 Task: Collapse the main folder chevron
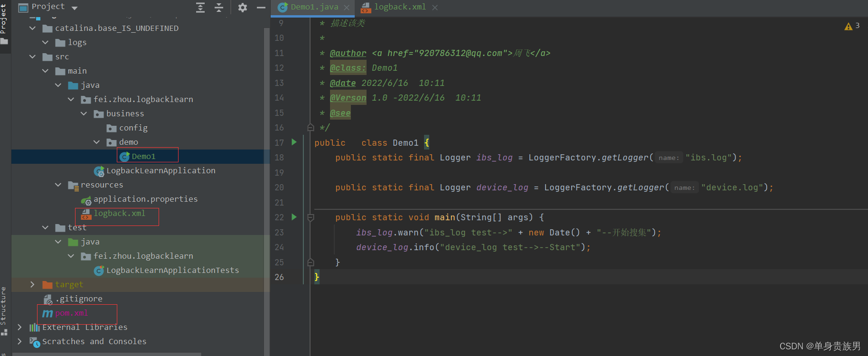[x=45, y=71]
